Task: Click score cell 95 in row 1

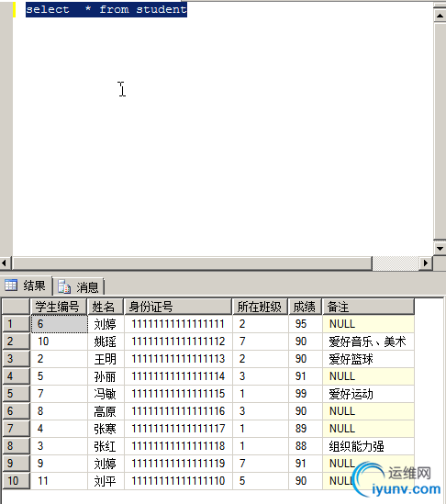Action: 306,324
